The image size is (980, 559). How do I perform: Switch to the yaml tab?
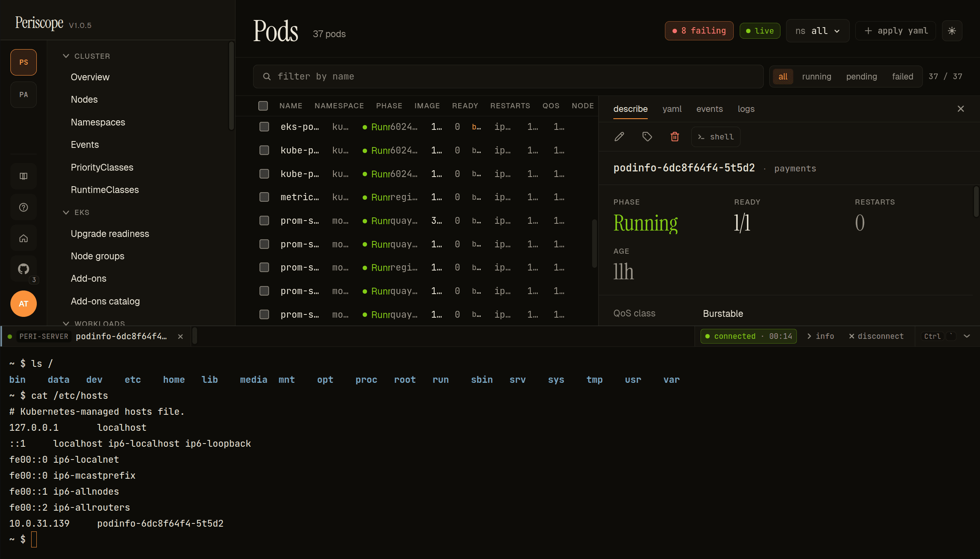672,109
